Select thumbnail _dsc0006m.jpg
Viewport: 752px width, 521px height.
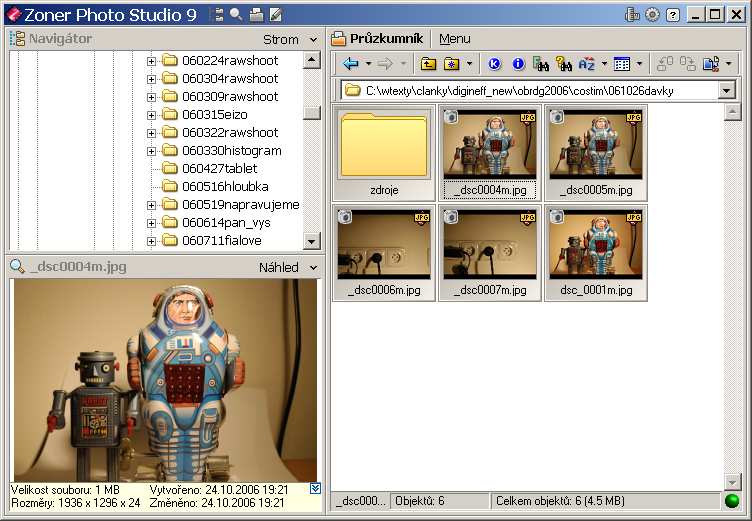(384, 253)
